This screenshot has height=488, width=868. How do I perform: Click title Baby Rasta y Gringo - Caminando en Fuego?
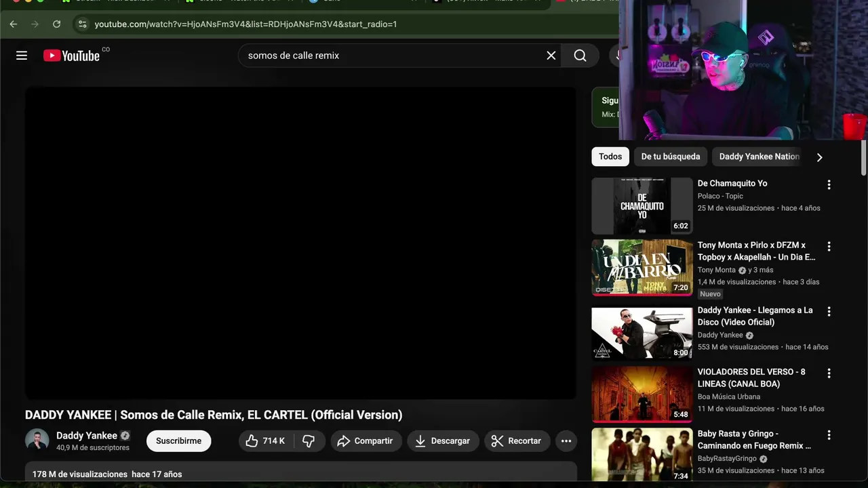(754, 440)
